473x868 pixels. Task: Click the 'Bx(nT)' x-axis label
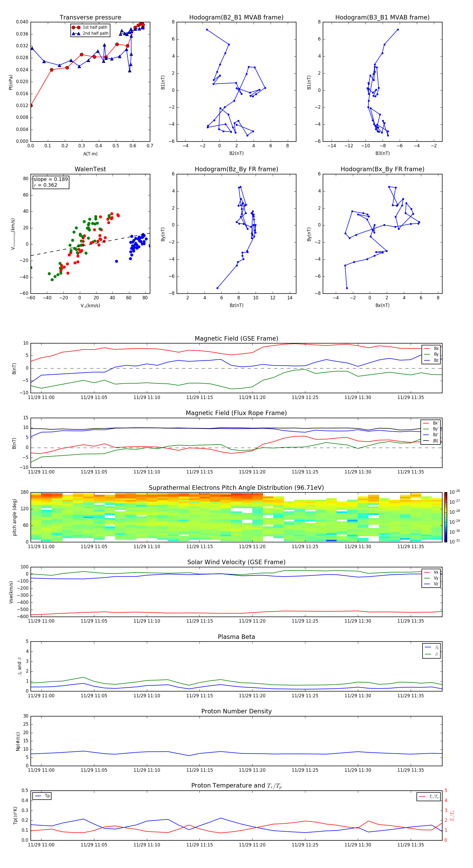382,305
